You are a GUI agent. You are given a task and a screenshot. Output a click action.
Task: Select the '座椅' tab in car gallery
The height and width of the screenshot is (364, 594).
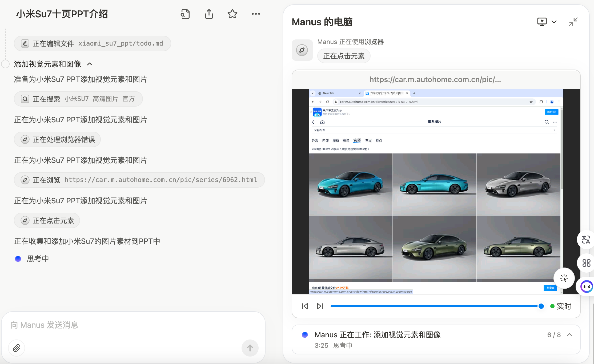[336, 140]
